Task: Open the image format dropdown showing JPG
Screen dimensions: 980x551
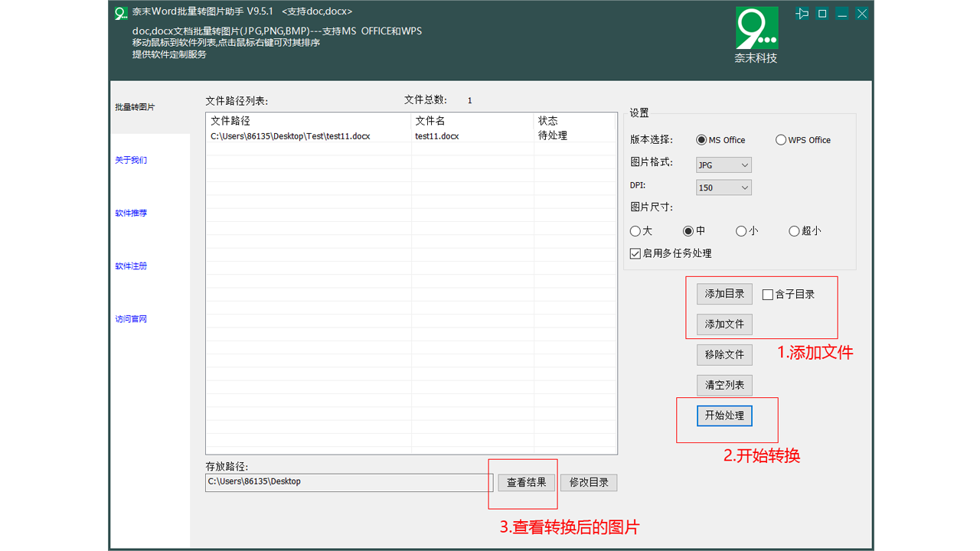Action: (723, 165)
